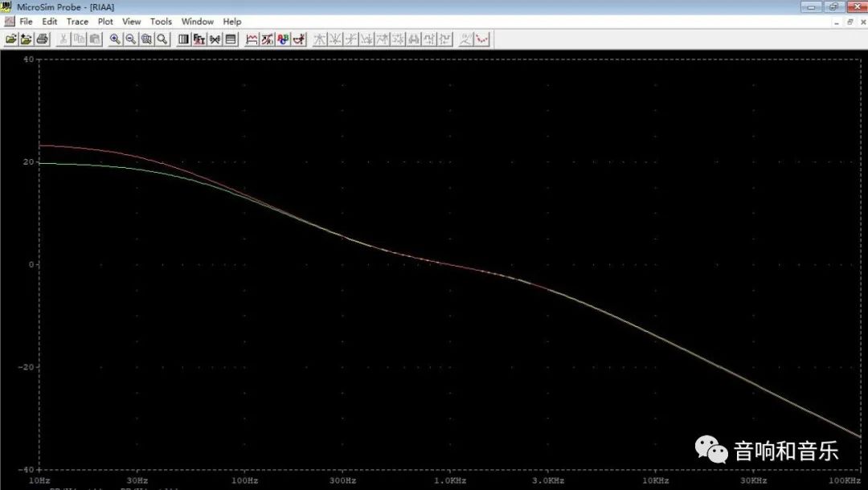Click the red-dotted trace toolbar icon

pos(482,39)
